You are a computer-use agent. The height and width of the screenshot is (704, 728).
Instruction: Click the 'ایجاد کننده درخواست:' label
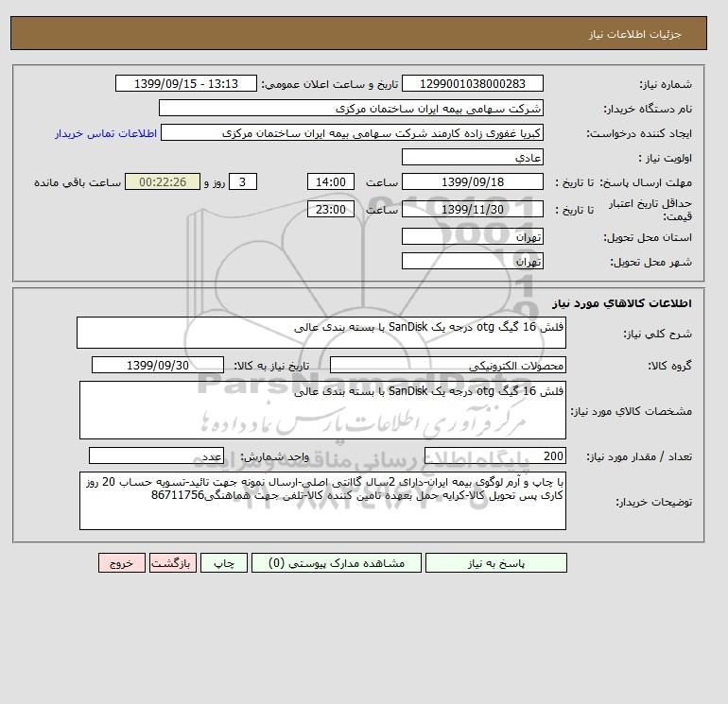pos(639,133)
